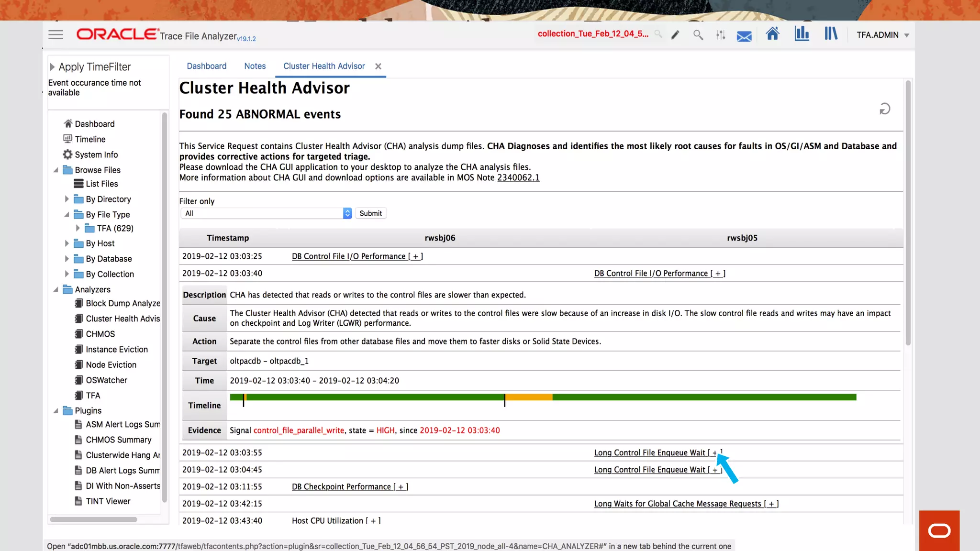Viewport: 980px width, 551px height.
Task: Select List Files in sidebar
Action: 102,184
